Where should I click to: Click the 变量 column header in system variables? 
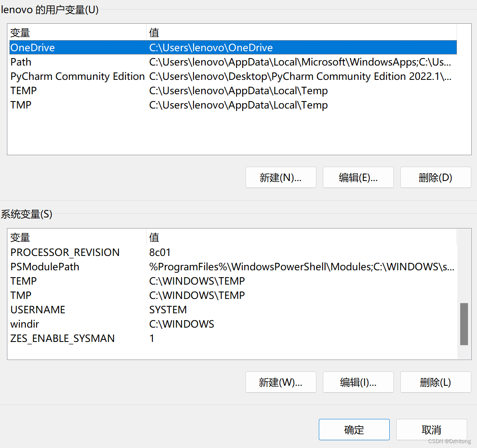78,238
